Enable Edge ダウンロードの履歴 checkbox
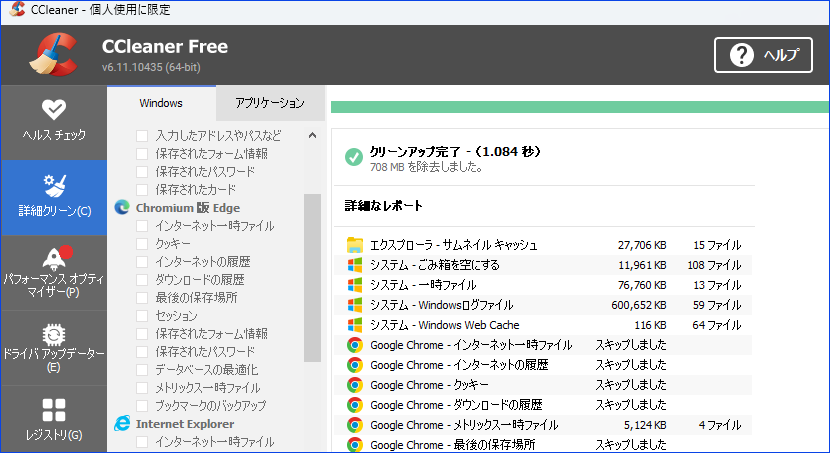830x453 pixels. pyautogui.click(x=142, y=280)
